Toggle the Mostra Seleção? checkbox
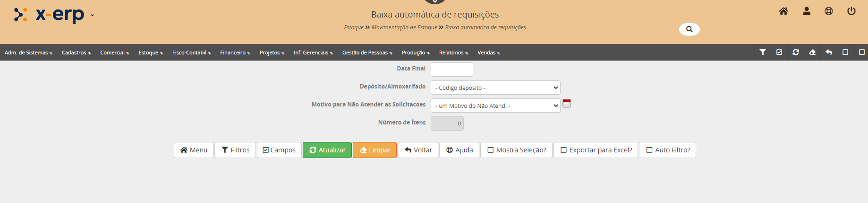Viewport: 868px width, 203px height. (x=491, y=150)
